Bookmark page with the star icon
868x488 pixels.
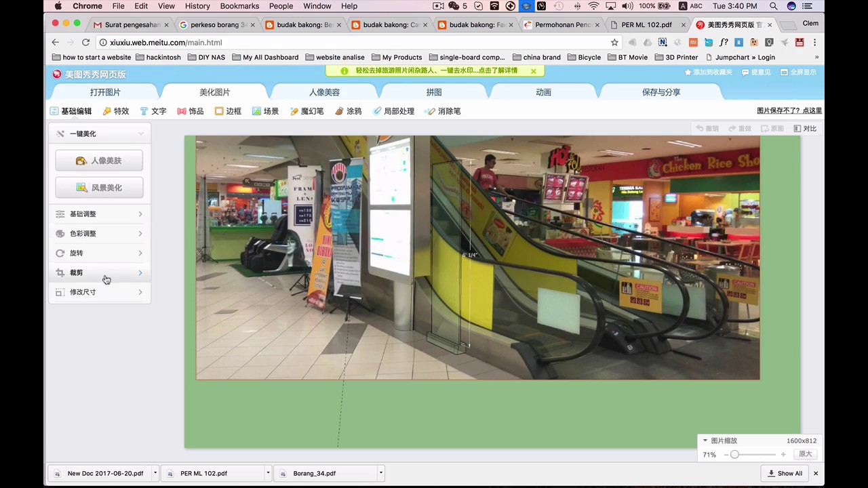[x=614, y=42]
